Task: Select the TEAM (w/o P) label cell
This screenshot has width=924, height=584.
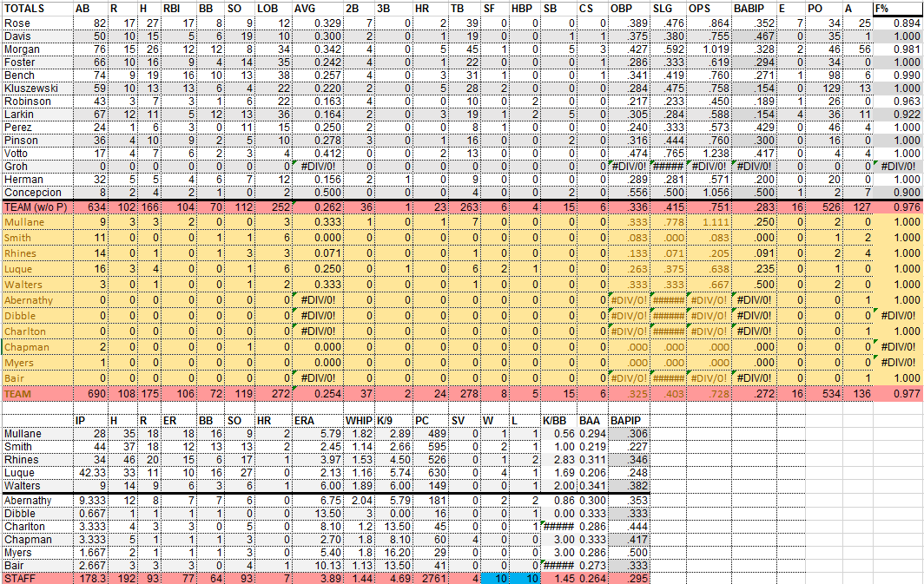Action: [x=37, y=207]
